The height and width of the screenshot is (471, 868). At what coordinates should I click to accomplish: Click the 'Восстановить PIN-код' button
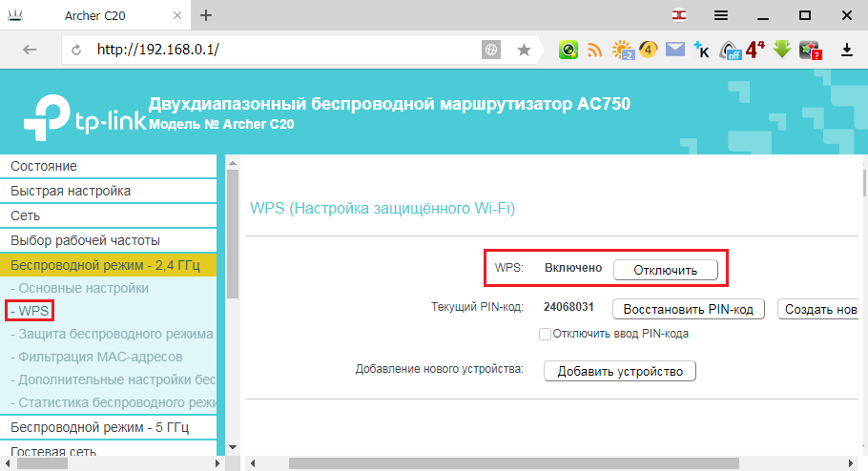688,309
